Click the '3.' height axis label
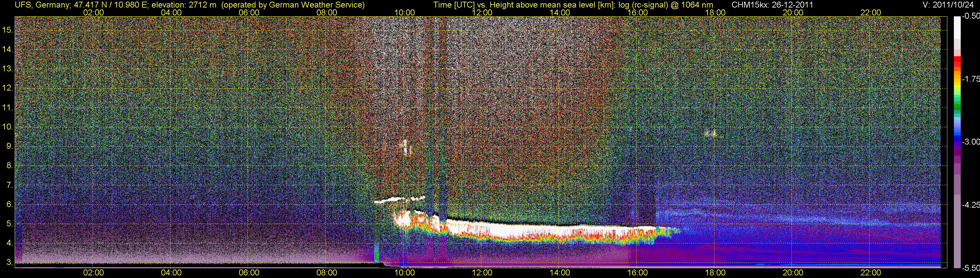980x278 pixels. pos(10,262)
